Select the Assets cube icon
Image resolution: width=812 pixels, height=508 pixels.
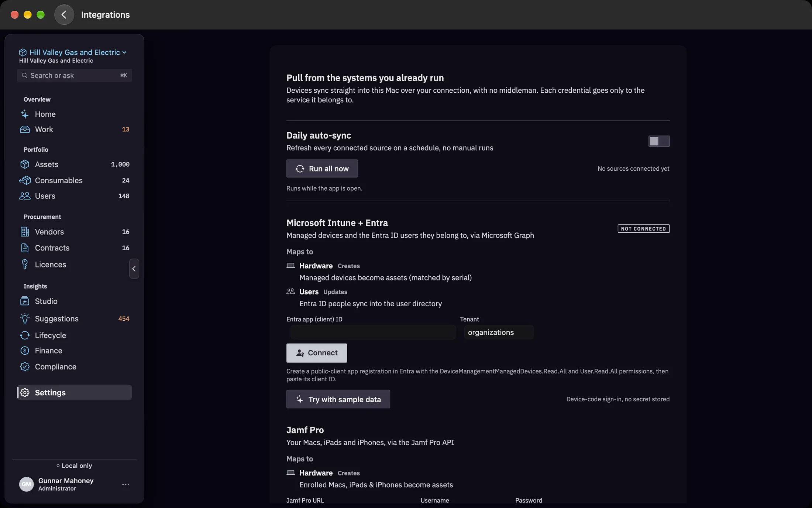25,164
